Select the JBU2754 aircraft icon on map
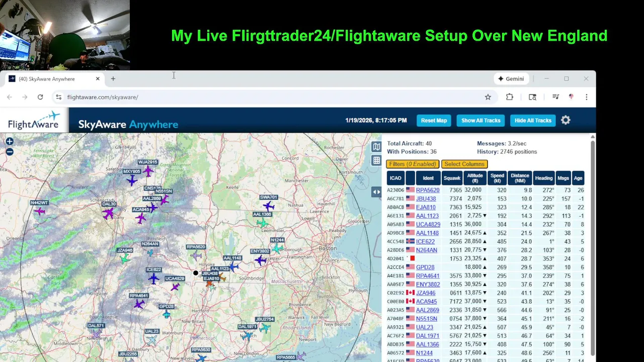This screenshot has width=644, height=362. tap(265, 328)
